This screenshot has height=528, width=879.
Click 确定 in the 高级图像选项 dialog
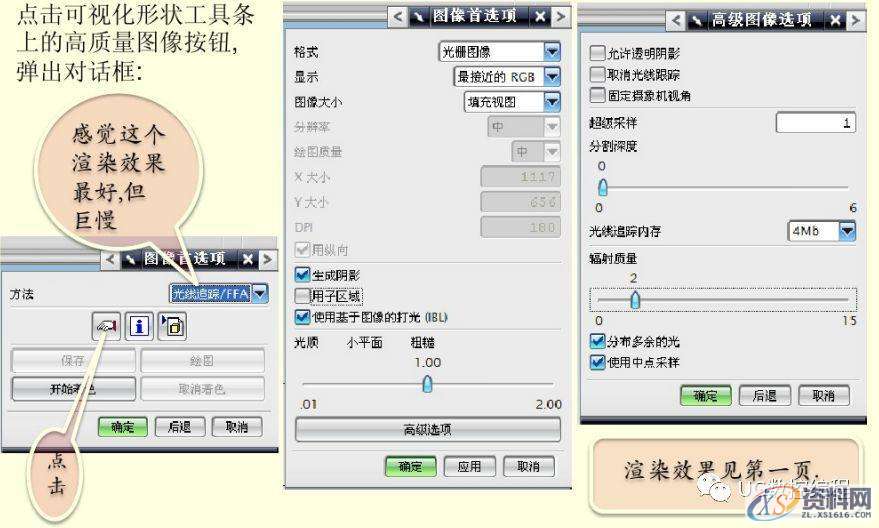[x=706, y=396]
